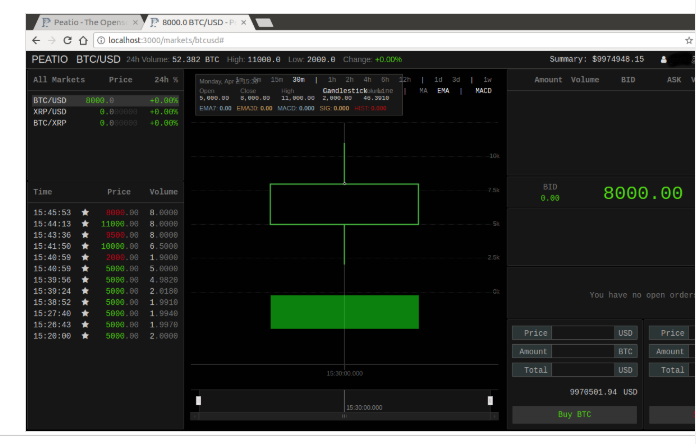The image size is (696, 444).
Task: Click the chart navigator horizontal scrollbar
Action: [x=344, y=416]
